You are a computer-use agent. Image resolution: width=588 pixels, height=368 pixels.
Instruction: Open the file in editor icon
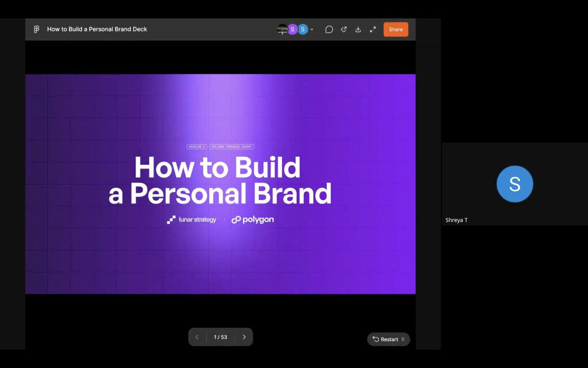point(343,29)
